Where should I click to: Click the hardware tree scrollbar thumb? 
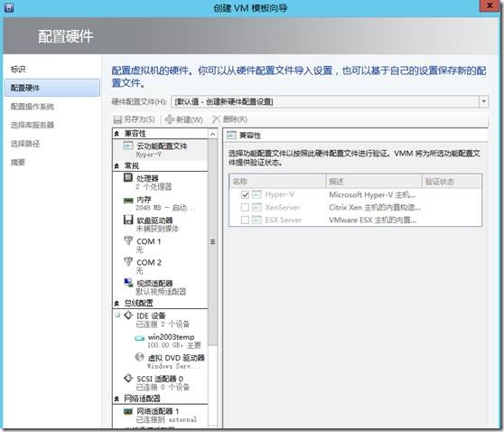point(212,242)
